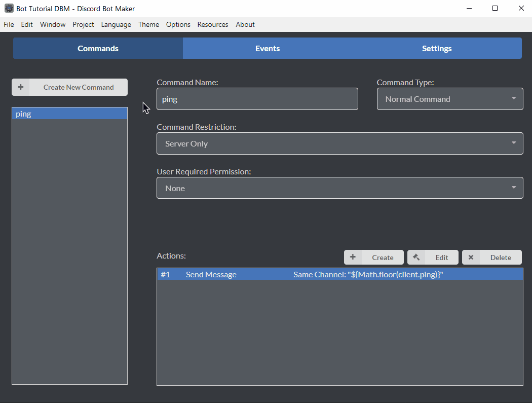Click the Create New Command label
The width and height of the screenshot is (532, 403).
(79, 87)
